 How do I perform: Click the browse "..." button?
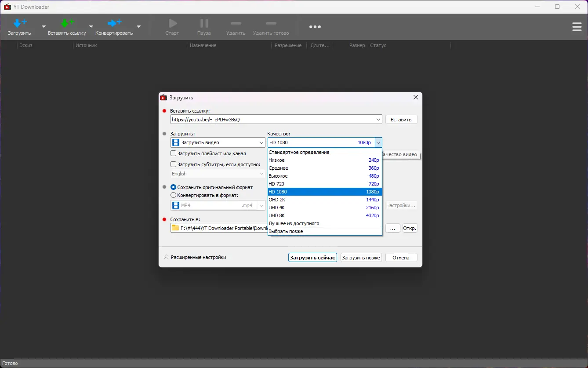[393, 228]
